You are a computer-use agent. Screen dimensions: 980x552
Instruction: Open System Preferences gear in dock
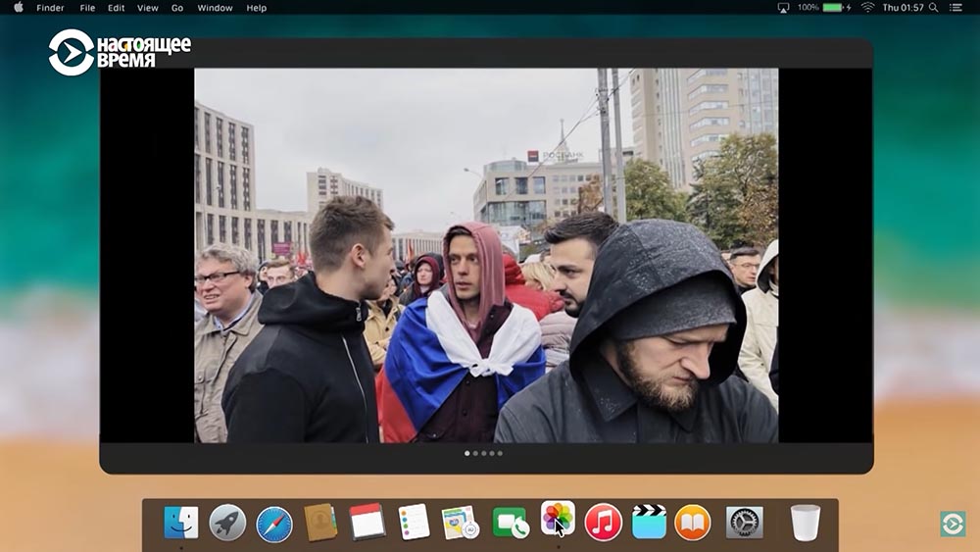pos(744,523)
